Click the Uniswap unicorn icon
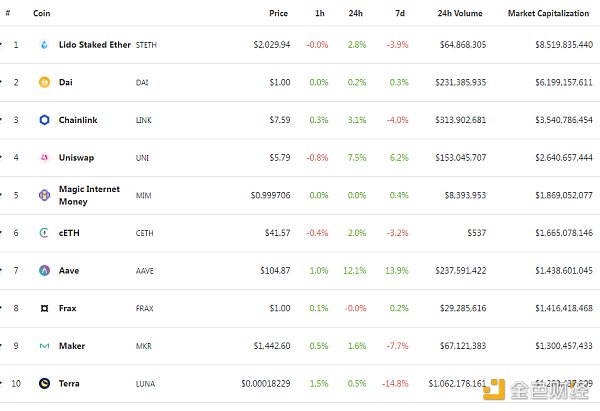 [x=44, y=157]
